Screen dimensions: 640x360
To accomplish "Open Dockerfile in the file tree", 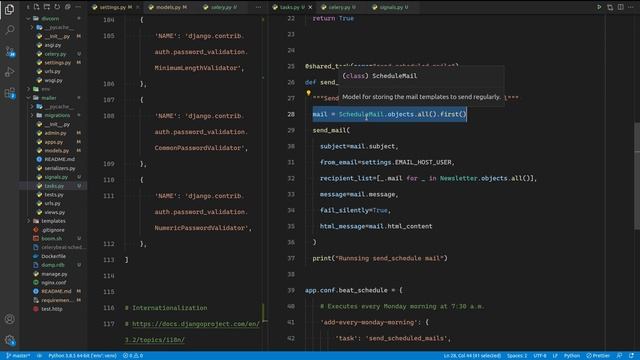I will pyautogui.click(x=53, y=256).
